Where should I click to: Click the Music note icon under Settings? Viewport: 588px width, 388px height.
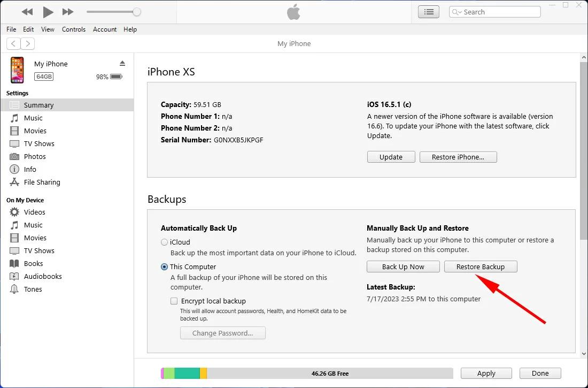tap(14, 118)
